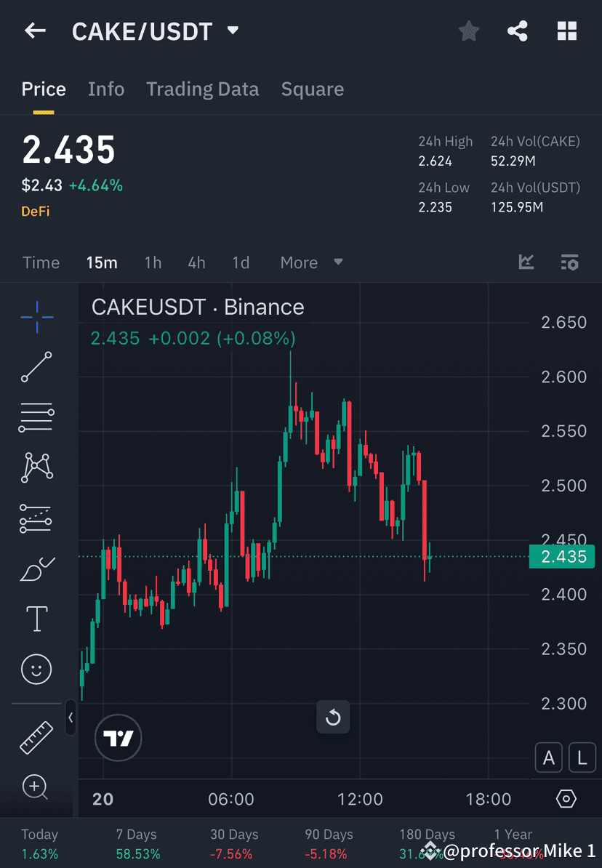Open the brush drawing tool
Viewport: 602px width, 868px height.
click(x=36, y=568)
